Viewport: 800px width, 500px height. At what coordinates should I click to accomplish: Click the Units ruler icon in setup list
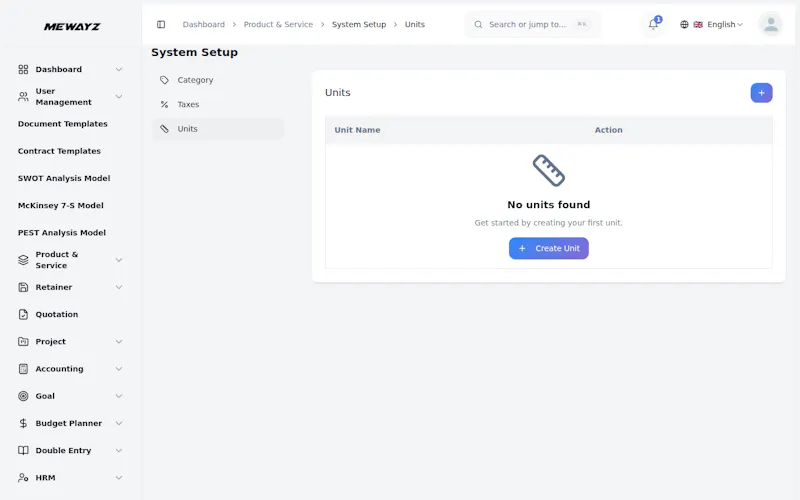pyautogui.click(x=164, y=129)
